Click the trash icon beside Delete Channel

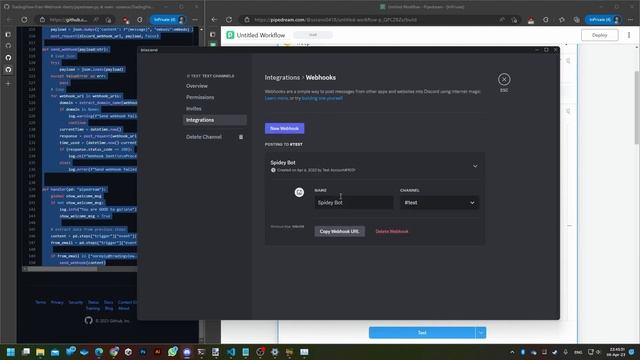tap(241, 137)
